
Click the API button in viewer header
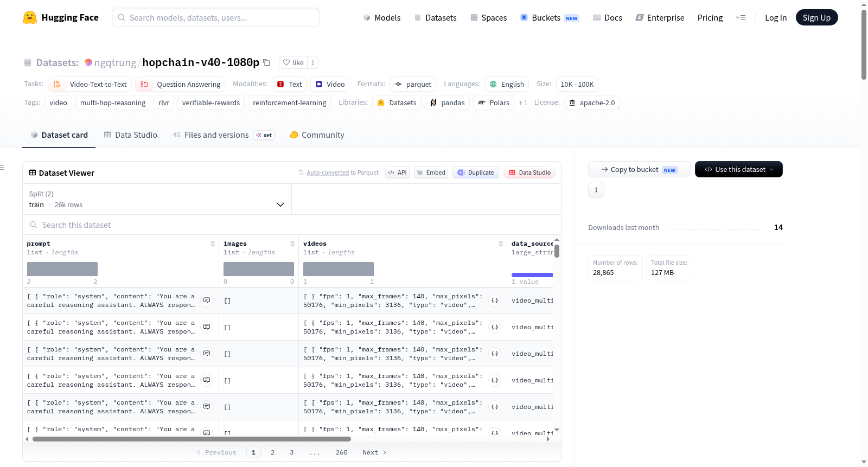point(397,172)
